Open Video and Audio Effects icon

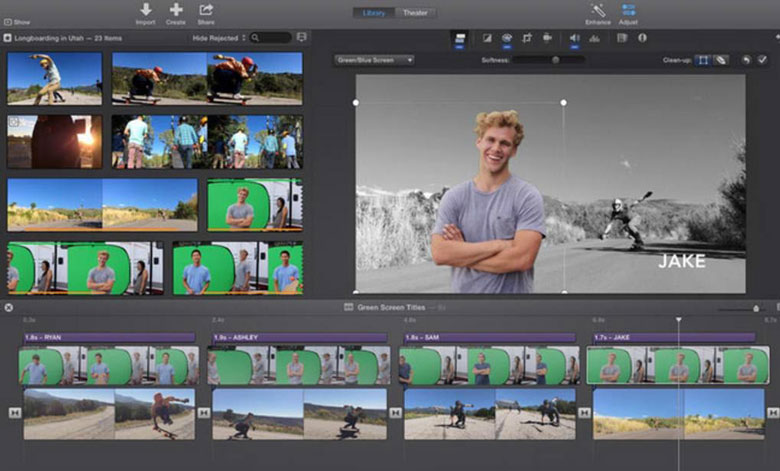[622, 38]
